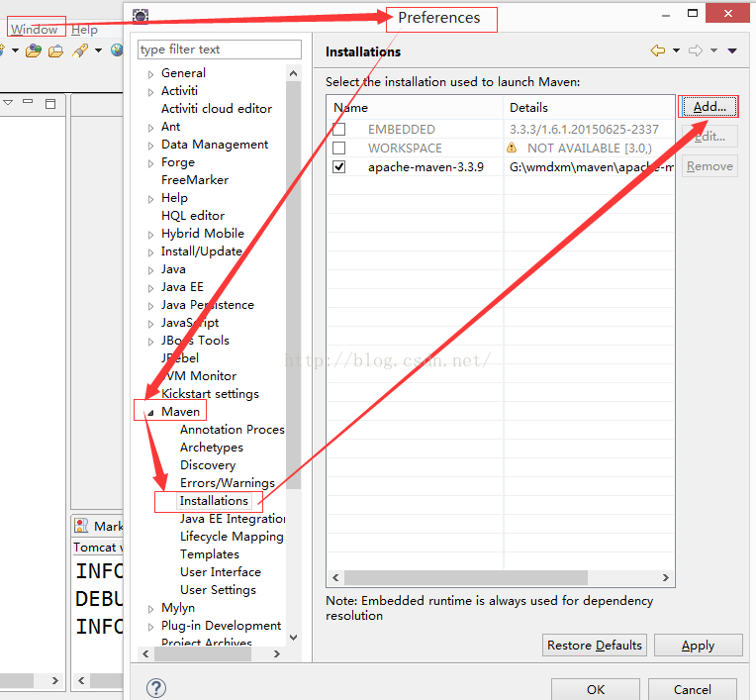Image resolution: width=756 pixels, height=700 pixels.
Task: Click the pencil search toolbar icon
Action: pyautogui.click(x=80, y=50)
